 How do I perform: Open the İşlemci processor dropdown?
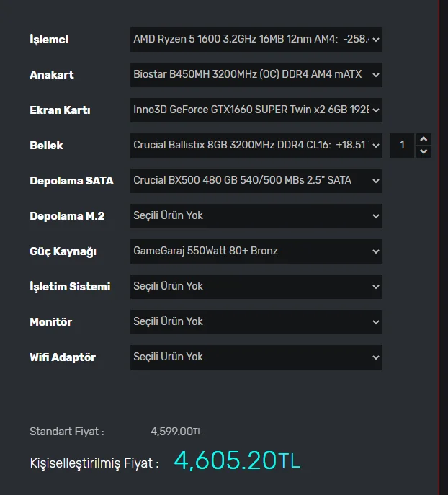[x=256, y=39]
